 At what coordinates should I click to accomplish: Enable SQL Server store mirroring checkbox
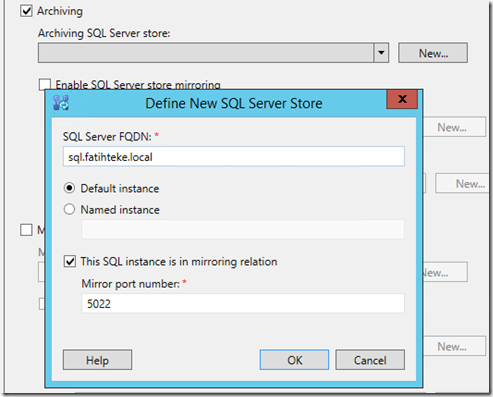coord(45,84)
